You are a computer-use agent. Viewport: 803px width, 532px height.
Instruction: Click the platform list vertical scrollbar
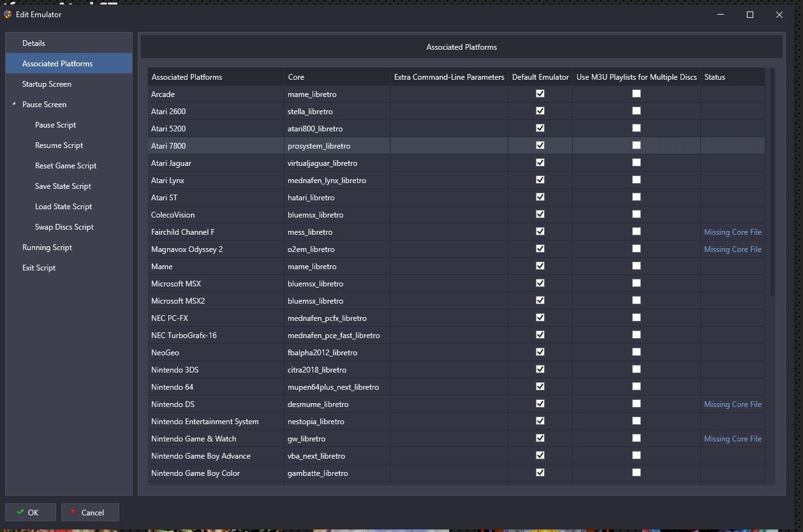point(772,182)
